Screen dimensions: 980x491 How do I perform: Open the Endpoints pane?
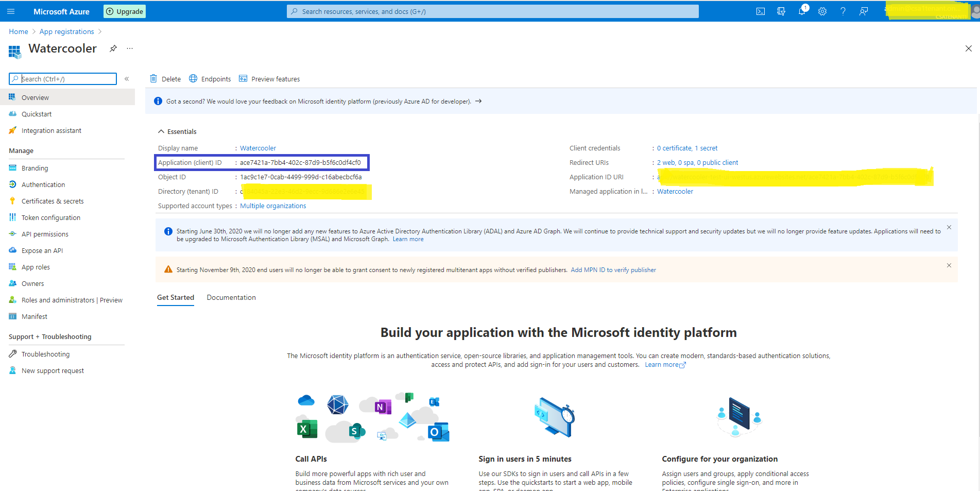[x=210, y=79]
